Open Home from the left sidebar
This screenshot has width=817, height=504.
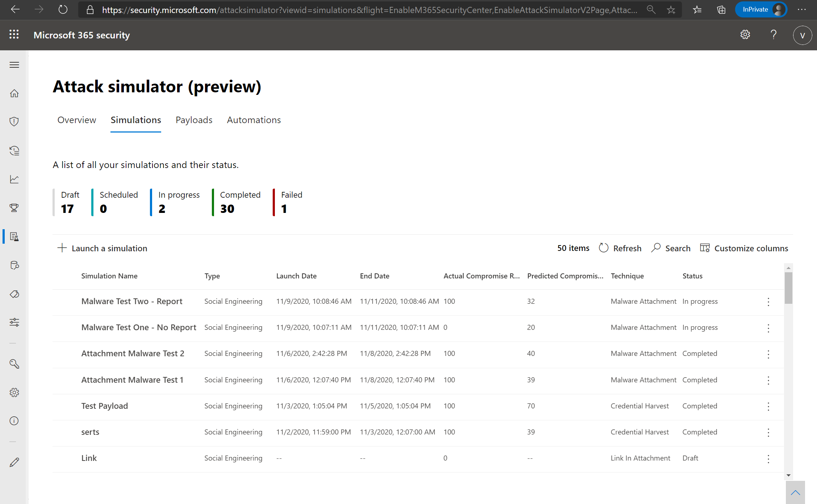(14, 93)
